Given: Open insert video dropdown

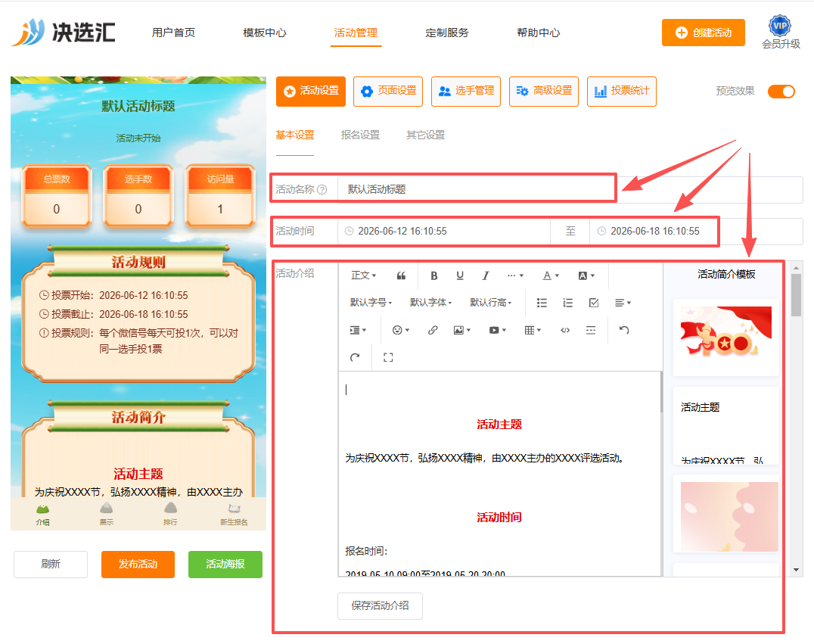Looking at the screenshot, I should (x=497, y=330).
